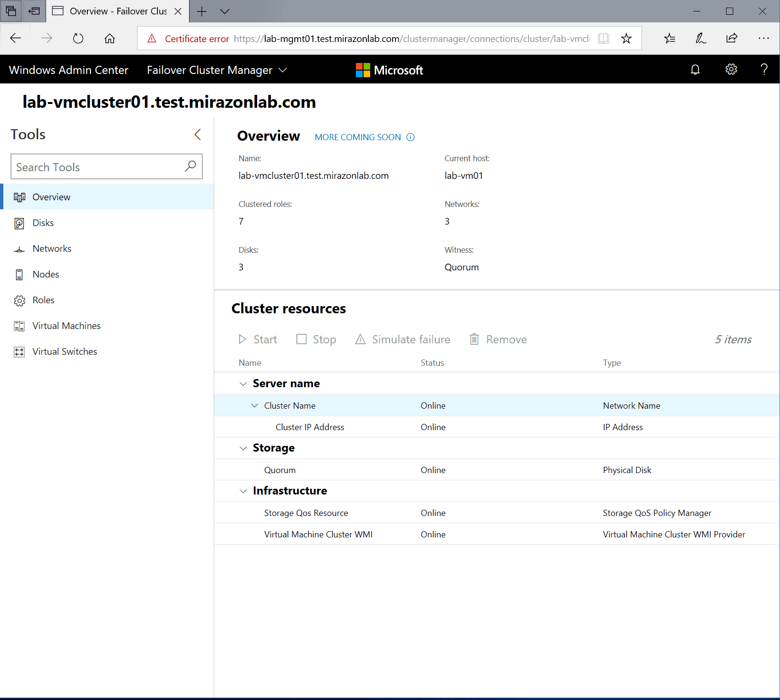The height and width of the screenshot is (700, 780).
Task: Click the Remove trash icon
Action: click(x=474, y=339)
